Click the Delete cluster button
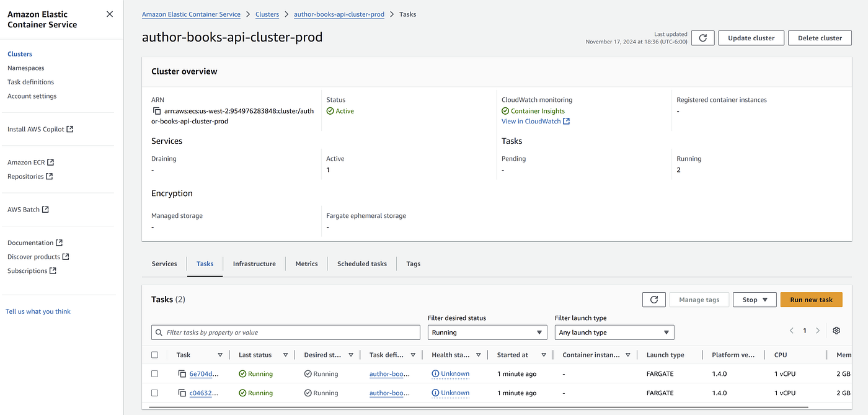868x415 pixels. coord(820,38)
